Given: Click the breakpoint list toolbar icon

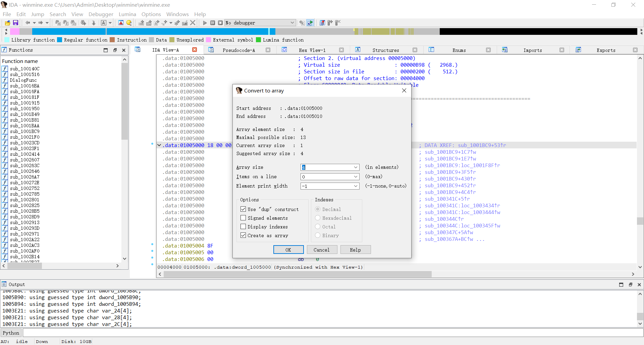Looking at the screenshot, I should coord(322,23).
